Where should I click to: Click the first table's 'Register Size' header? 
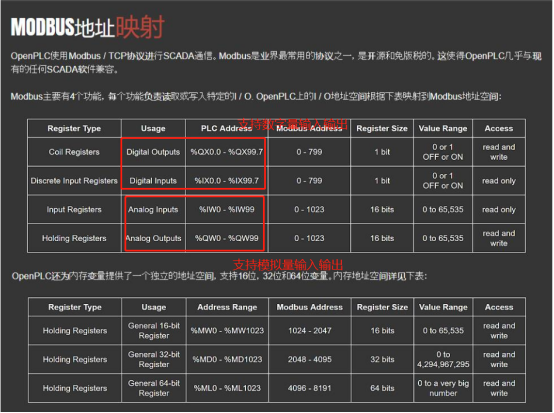tap(382, 128)
